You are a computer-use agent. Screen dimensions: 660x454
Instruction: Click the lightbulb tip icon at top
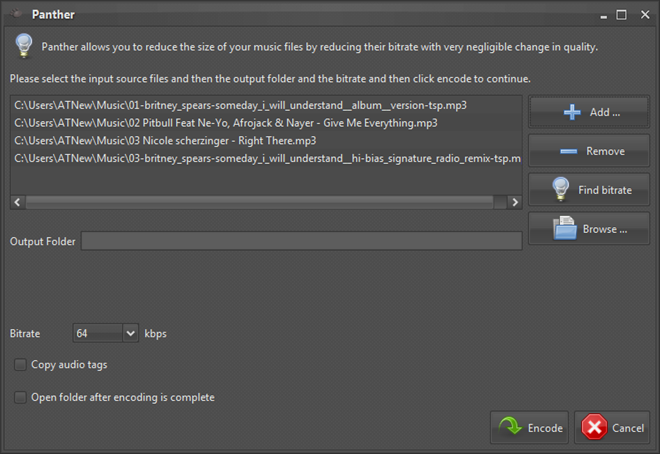[24, 45]
